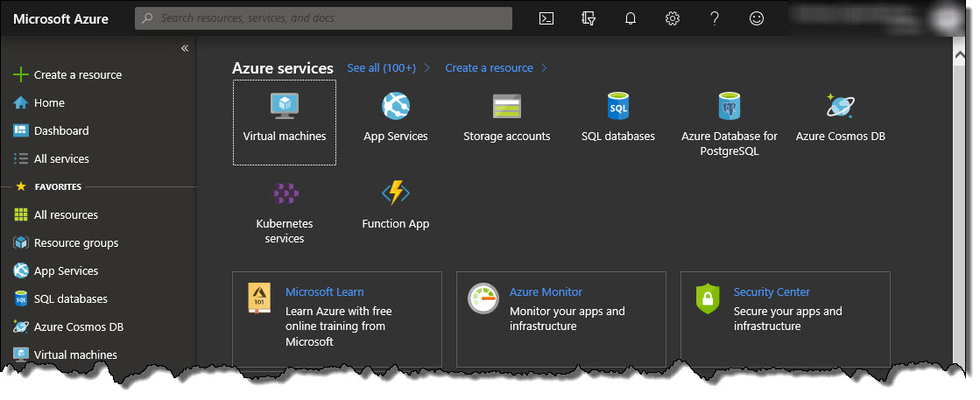This screenshot has width=980, height=400.
Task: Select All resources in favorites
Action: (x=66, y=215)
